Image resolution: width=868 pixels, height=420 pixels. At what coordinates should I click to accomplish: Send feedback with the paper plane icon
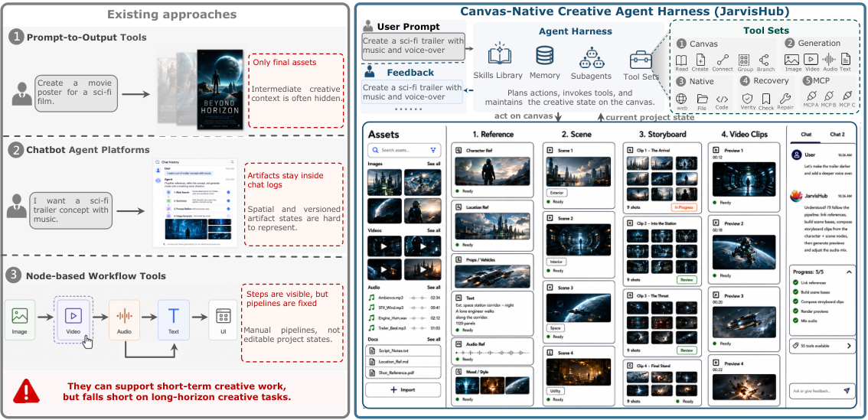(x=847, y=391)
